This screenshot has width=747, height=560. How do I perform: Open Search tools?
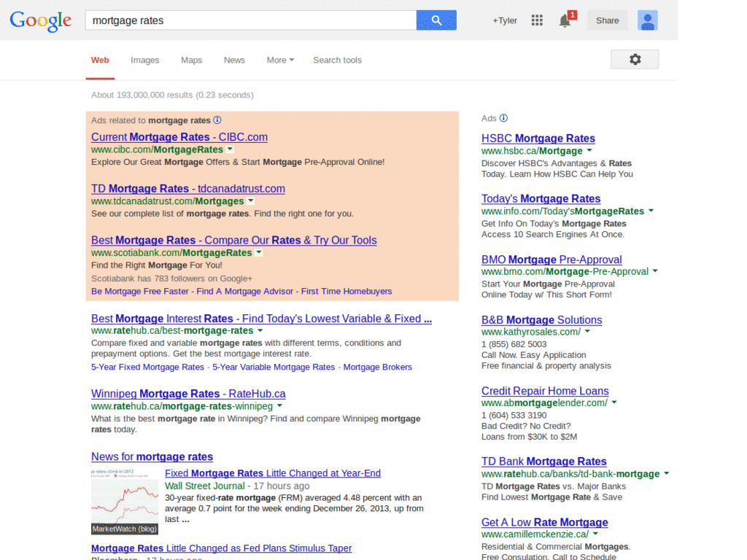tap(337, 60)
